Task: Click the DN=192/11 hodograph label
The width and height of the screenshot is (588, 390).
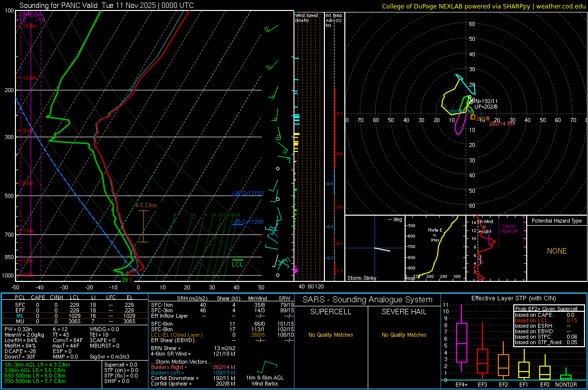Action: click(x=484, y=101)
